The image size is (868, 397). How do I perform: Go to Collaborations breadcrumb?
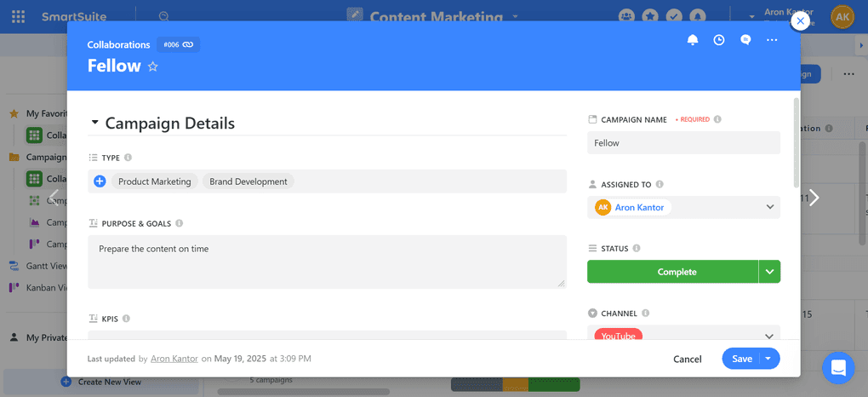pos(118,45)
